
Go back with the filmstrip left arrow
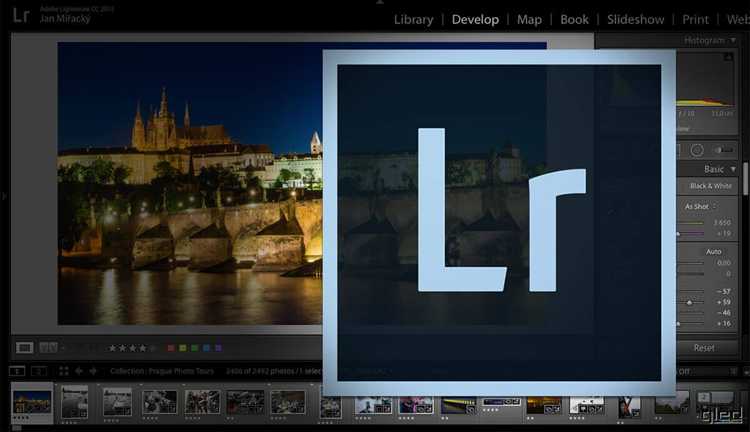coord(79,371)
